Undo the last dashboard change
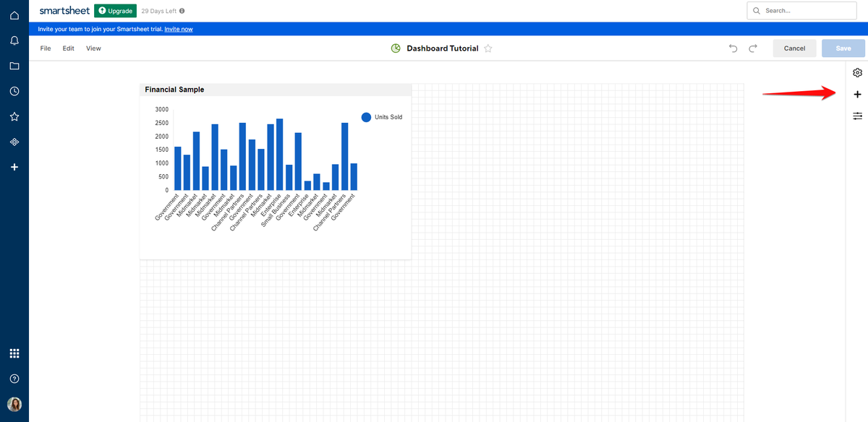Viewport: 868px width, 422px height. coord(733,48)
